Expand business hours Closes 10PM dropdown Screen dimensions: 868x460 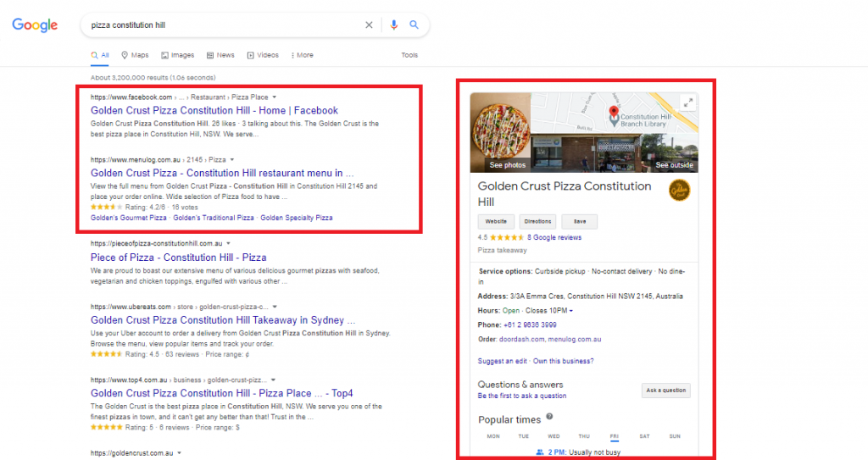tap(570, 311)
